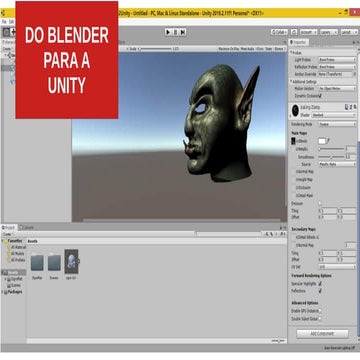Image resolution: width=360 pixels, height=360 pixels.
Task: Open the smoothness Source dropdown
Action: click(x=337, y=164)
